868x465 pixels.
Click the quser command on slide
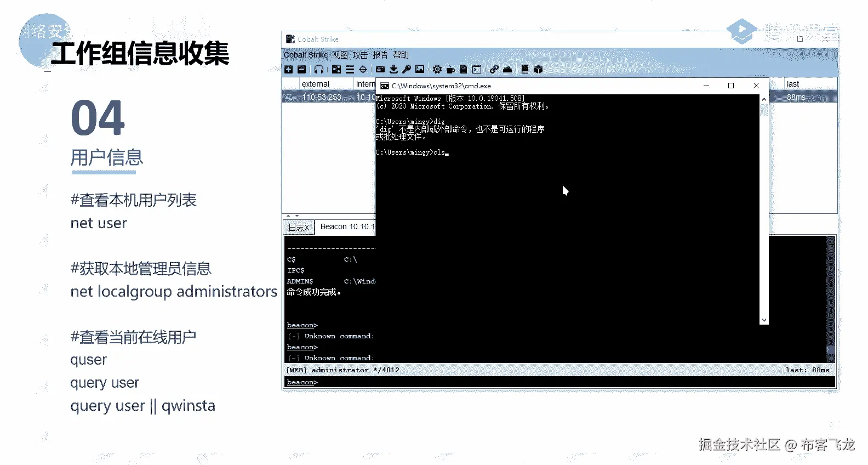point(89,360)
